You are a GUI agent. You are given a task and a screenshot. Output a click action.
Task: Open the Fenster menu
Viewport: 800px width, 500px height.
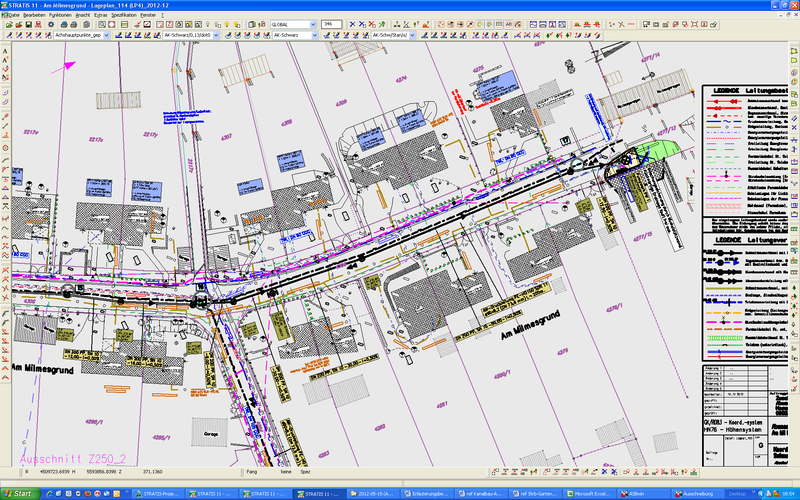[x=148, y=15]
